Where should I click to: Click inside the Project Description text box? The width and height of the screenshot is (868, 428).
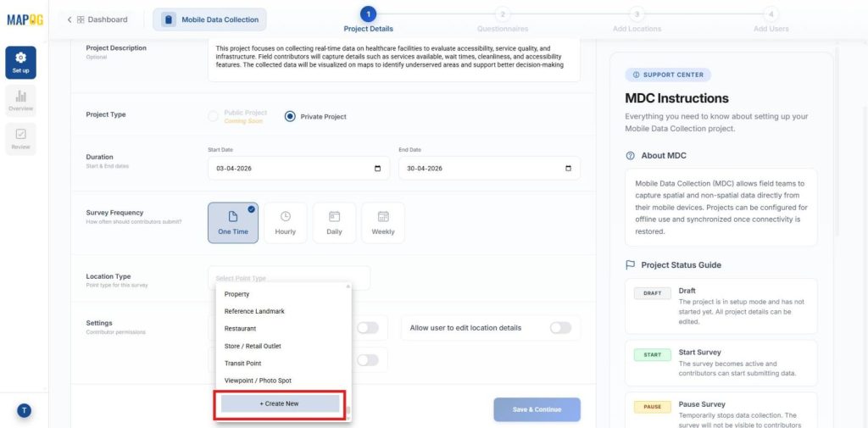[x=394, y=60]
